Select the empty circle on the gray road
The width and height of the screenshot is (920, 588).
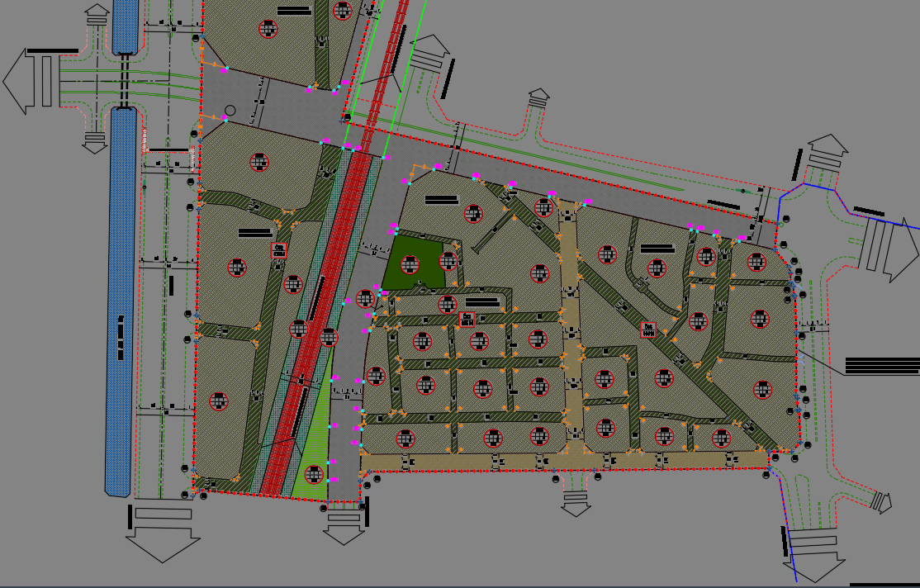click(230, 111)
